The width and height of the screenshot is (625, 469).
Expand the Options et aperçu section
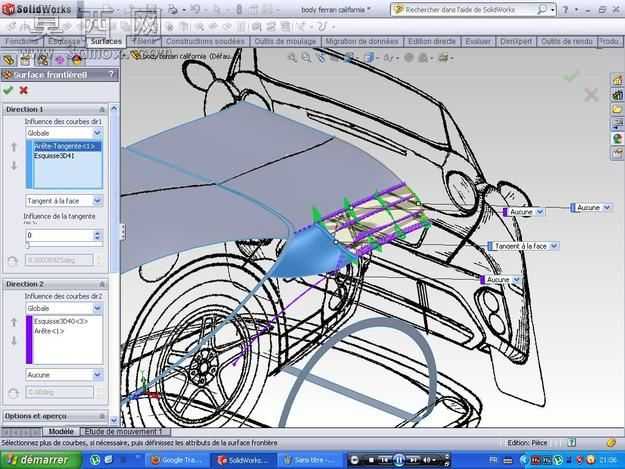point(102,416)
